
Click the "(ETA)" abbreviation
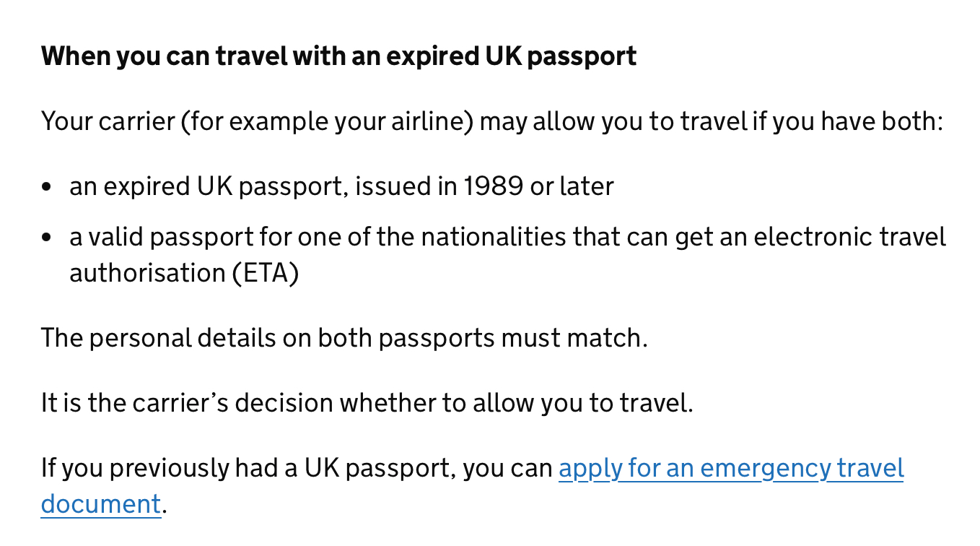pyautogui.click(x=266, y=273)
